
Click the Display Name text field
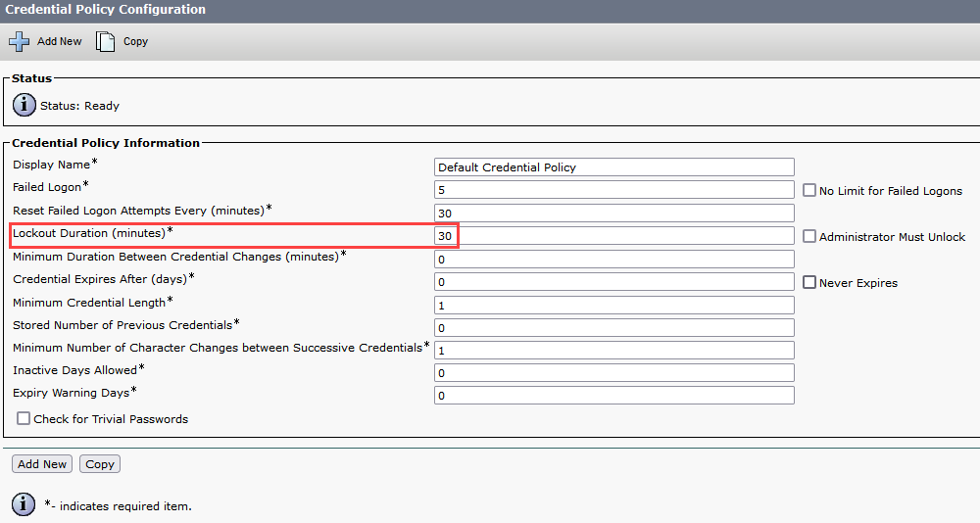pyautogui.click(x=613, y=167)
